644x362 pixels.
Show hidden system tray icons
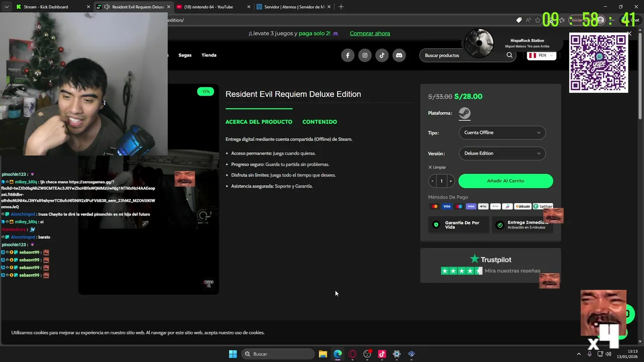tap(579, 354)
